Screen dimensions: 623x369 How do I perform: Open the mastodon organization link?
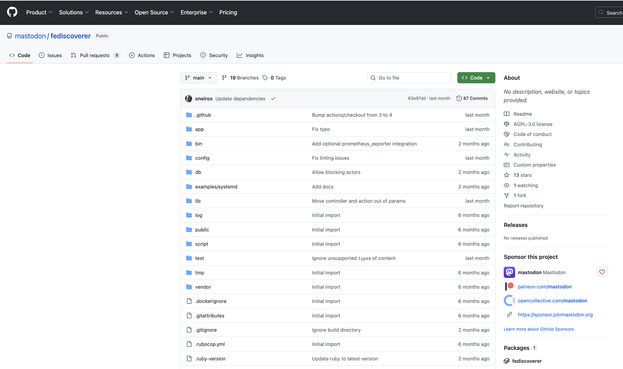30,36
